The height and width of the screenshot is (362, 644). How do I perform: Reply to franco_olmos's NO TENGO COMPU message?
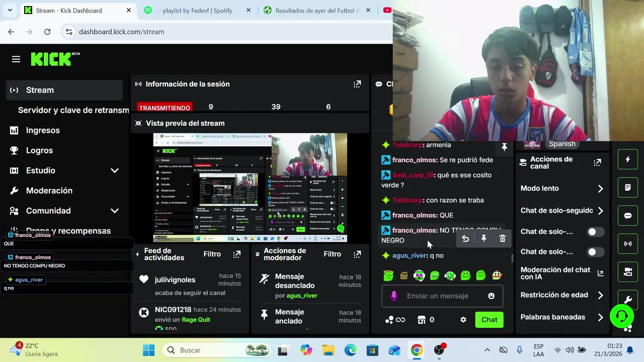pos(465,239)
